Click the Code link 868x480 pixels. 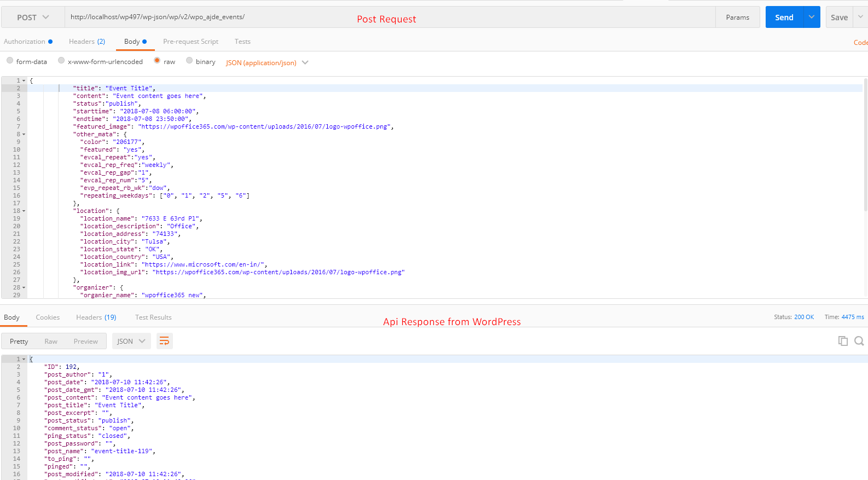pos(861,43)
